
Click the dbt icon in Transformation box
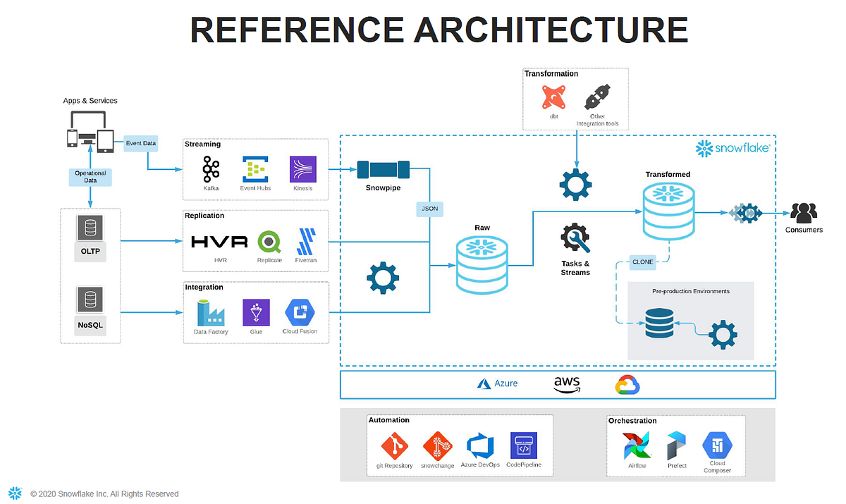click(554, 97)
